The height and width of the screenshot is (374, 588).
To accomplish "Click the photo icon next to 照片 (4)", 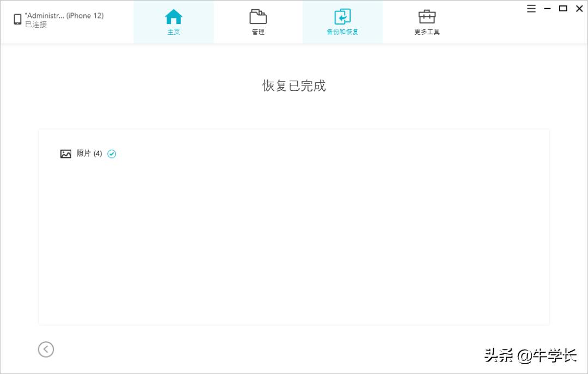I will tap(65, 154).
